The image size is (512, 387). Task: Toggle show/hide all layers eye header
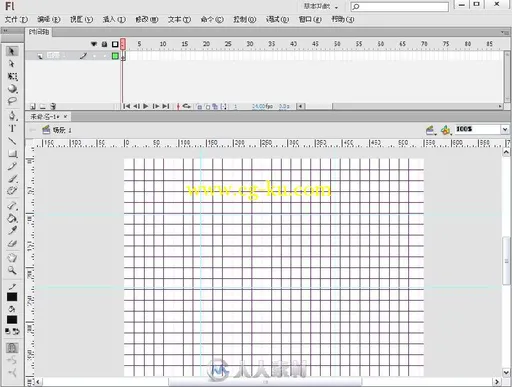pyautogui.click(x=94, y=44)
